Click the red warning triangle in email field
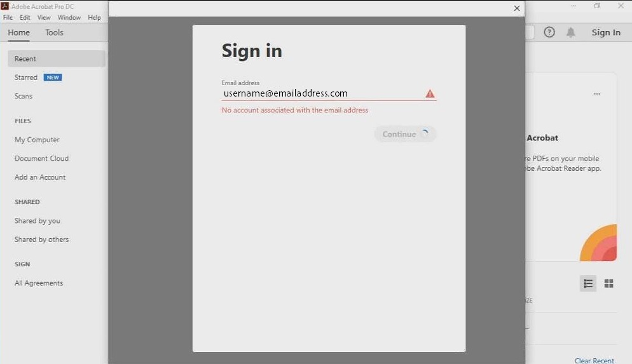This screenshot has height=364, width=632. pyautogui.click(x=430, y=94)
